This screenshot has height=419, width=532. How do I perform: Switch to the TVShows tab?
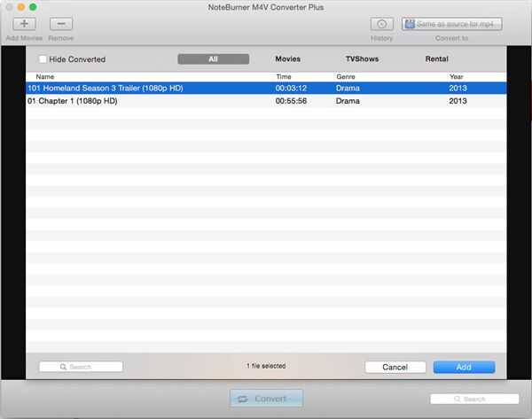(x=362, y=59)
